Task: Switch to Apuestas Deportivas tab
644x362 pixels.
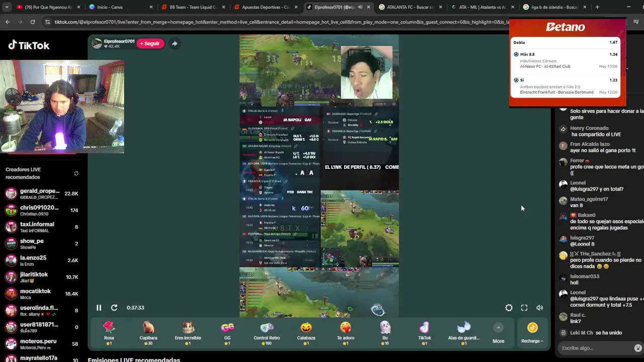Action: click(265, 7)
